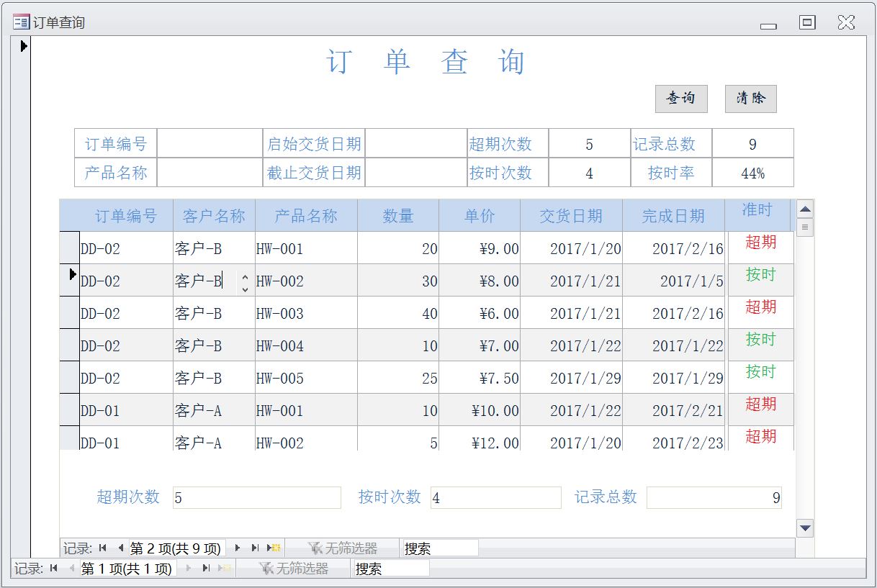Go to previous record in subform navigator
The height and width of the screenshot is (588, 877).
click(120, 548)
